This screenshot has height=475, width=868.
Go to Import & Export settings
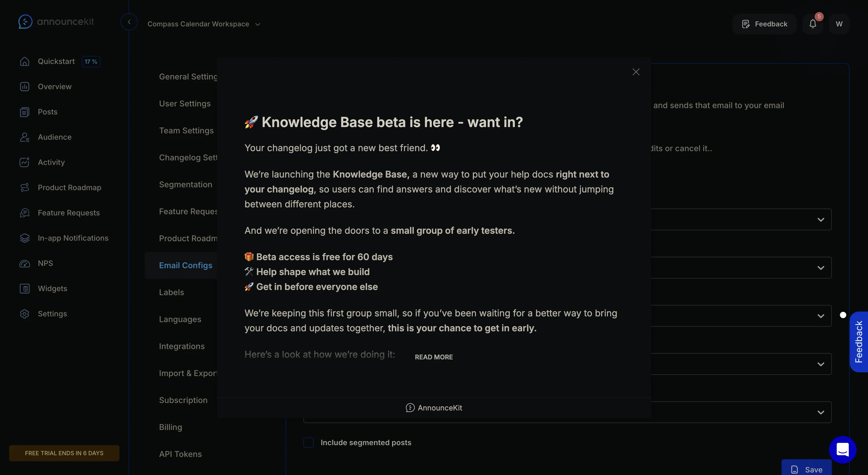pyautogui.click(x=188, y=373)
